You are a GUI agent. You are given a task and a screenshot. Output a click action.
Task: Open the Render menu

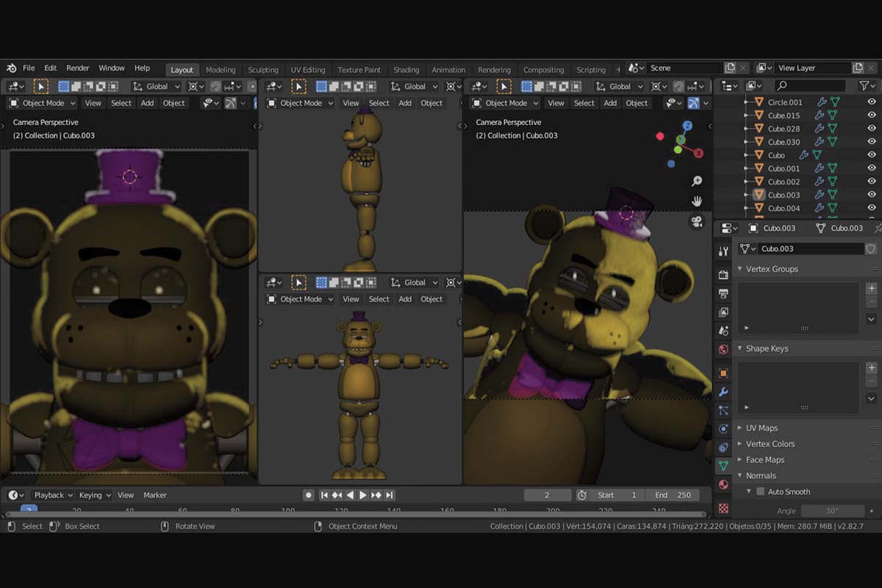pyautogui.click(x=78, y=68)
